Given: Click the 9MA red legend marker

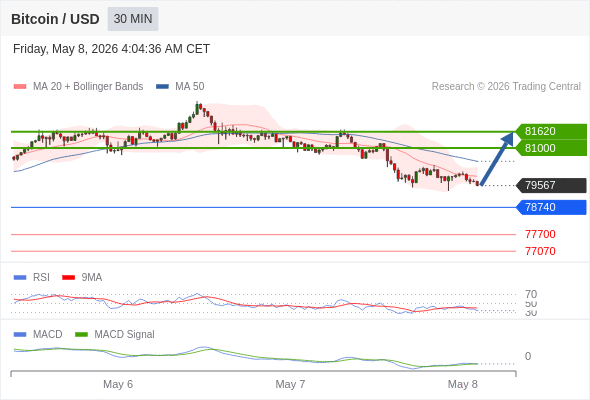Looking at the screenshot, I should click(x=68, y=278).
